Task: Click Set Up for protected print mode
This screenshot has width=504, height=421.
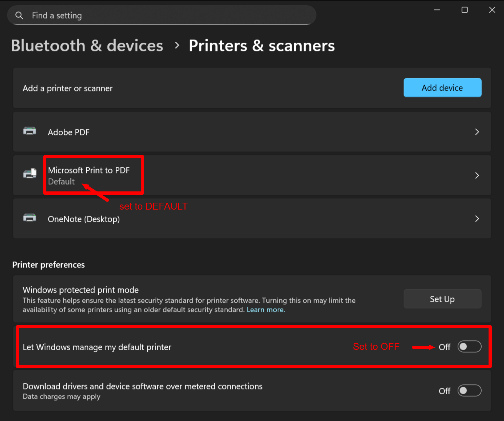Action: click(x=442, y=299)
